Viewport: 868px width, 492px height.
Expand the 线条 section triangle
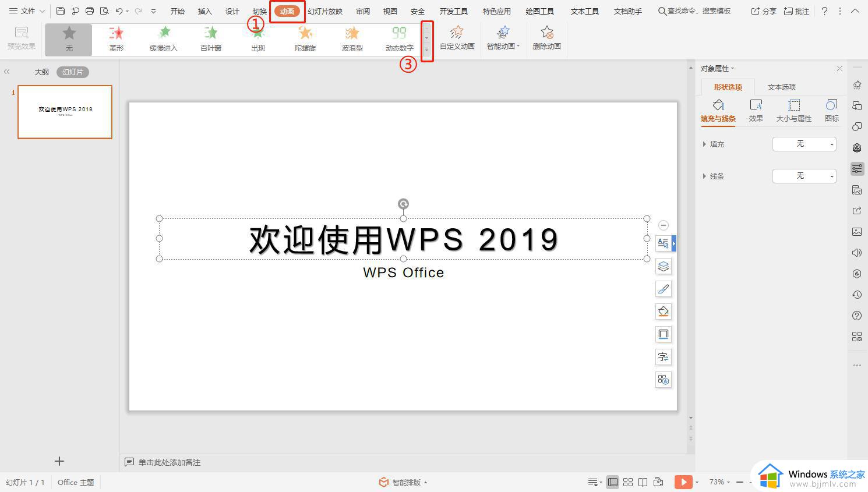pos(704,176)
